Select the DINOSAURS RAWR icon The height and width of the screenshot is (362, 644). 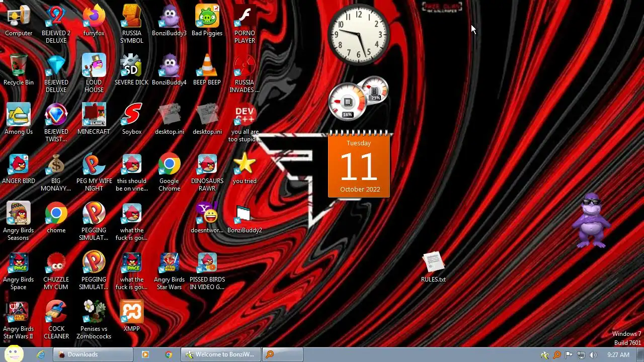[207, 172]
